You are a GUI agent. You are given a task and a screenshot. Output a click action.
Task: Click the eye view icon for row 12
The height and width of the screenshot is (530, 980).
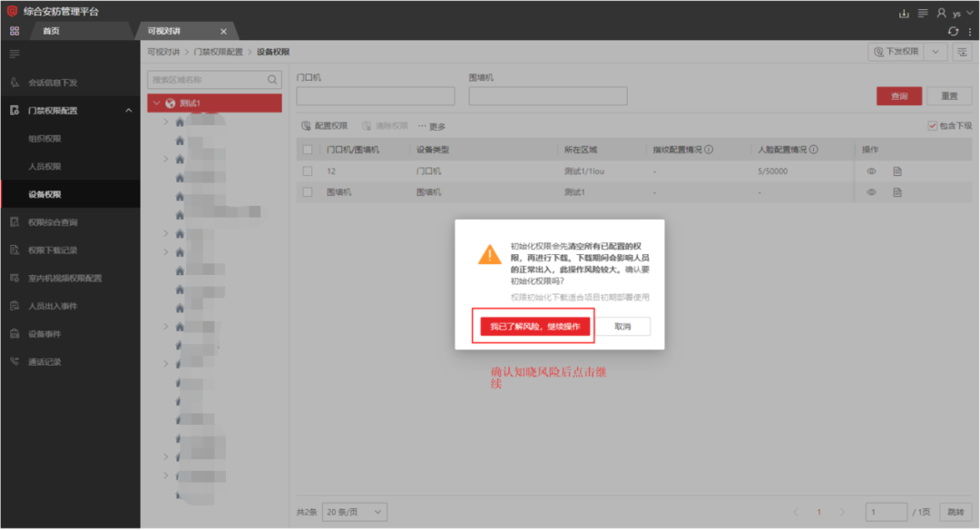(871, 172)
